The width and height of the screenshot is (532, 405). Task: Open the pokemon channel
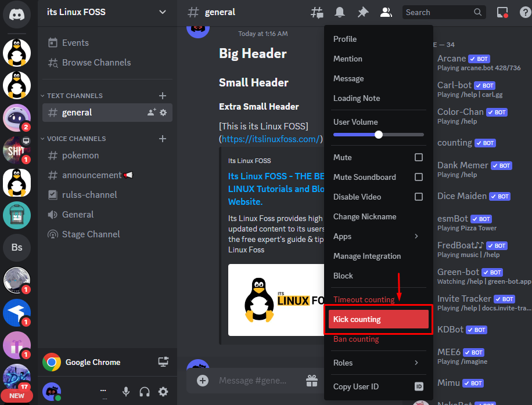point(107,156)
